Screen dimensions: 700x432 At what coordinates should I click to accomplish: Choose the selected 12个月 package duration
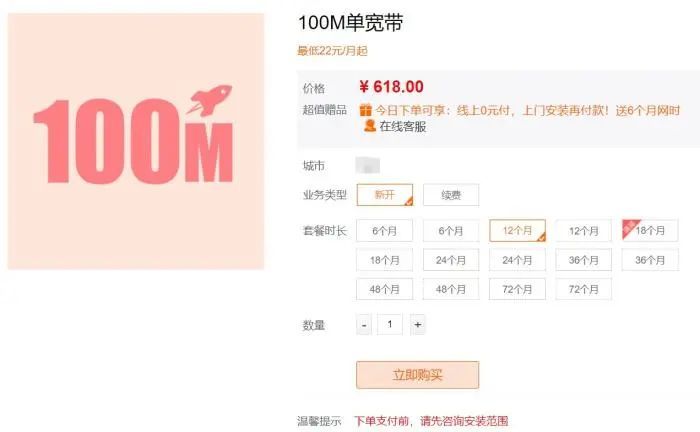pyautogui.click(x=517, y=231)
